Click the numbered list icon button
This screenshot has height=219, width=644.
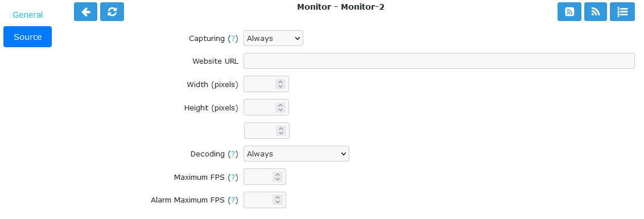pyautogui.click(x=622, y=11)
